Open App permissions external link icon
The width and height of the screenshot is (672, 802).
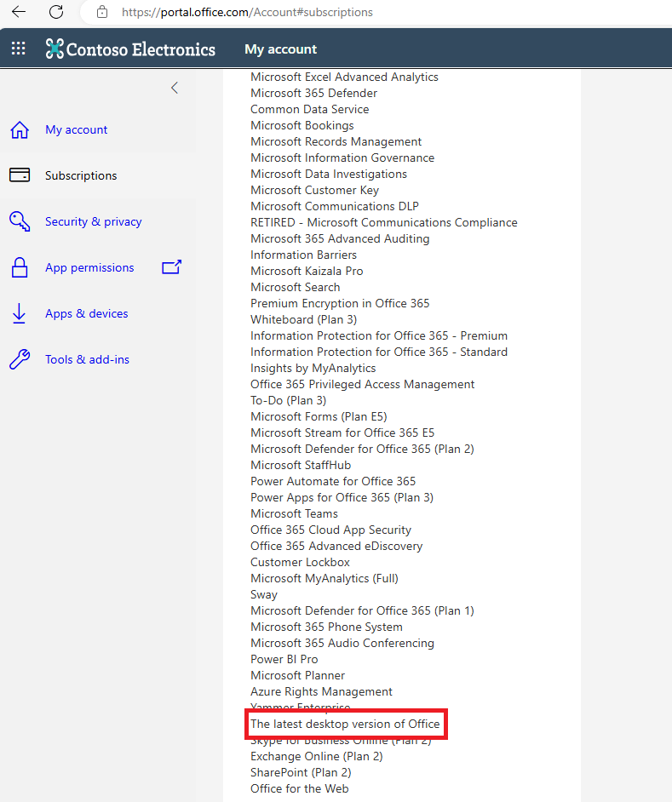pos(171,267)
